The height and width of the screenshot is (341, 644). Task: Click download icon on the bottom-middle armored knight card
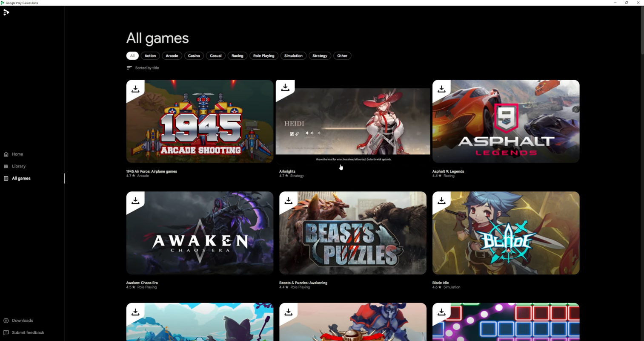click(x=289, y=312)
